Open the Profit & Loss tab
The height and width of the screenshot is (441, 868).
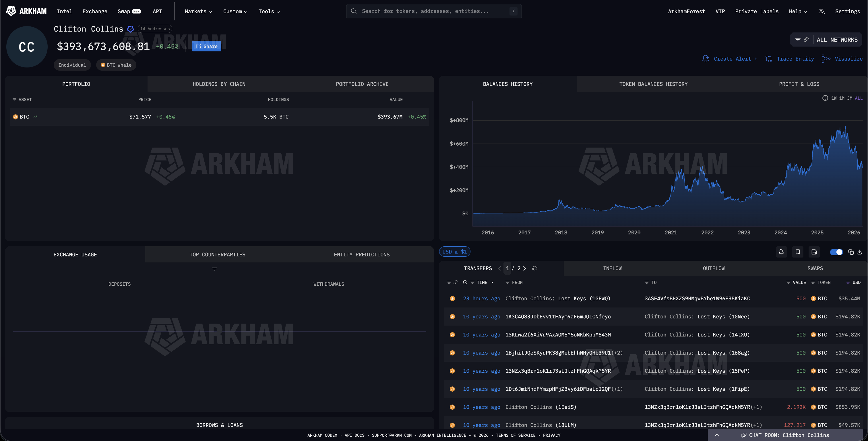tap(799, 84)
